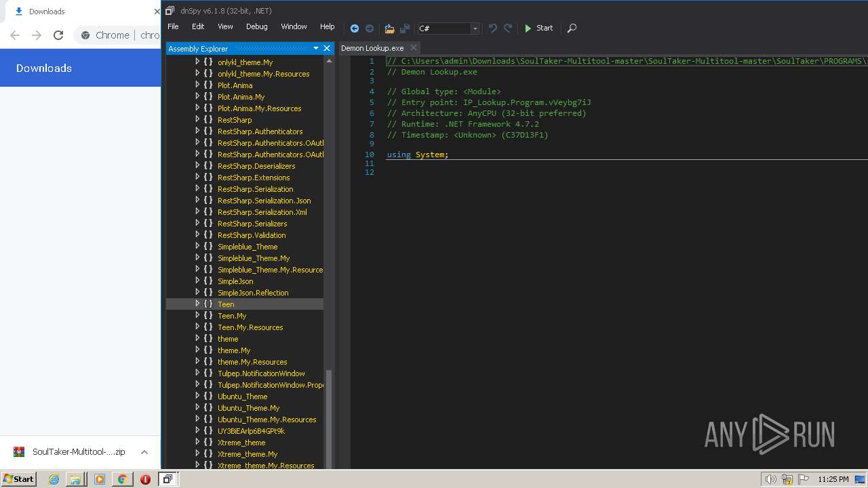Screen dimensions: 868x488
Task: Open the Edit menu
Action: coord(198,26)
